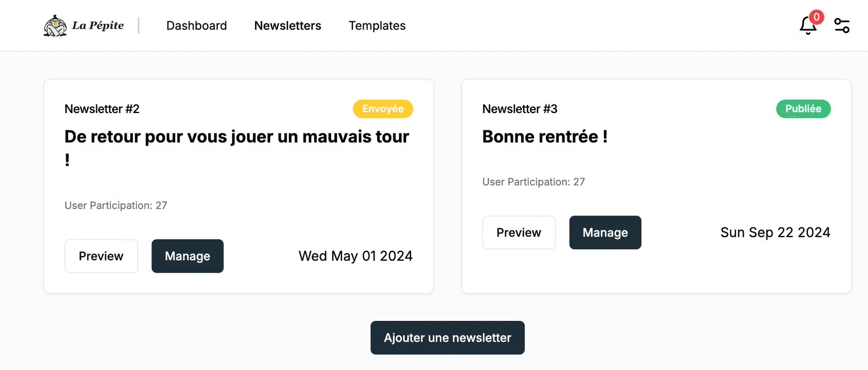
Task: Click the date 'Wed May 01 2024'
Action: [x=356, y=256]
